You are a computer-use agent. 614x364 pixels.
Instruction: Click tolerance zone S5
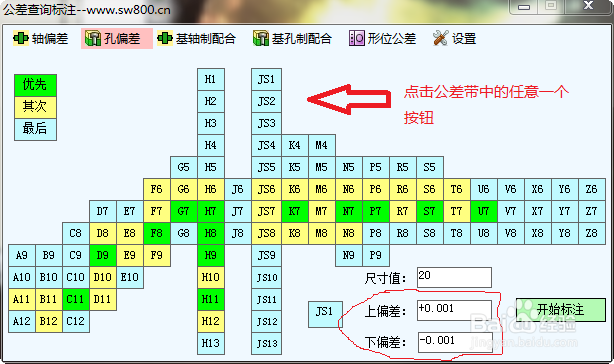click(x=430, y=168)
